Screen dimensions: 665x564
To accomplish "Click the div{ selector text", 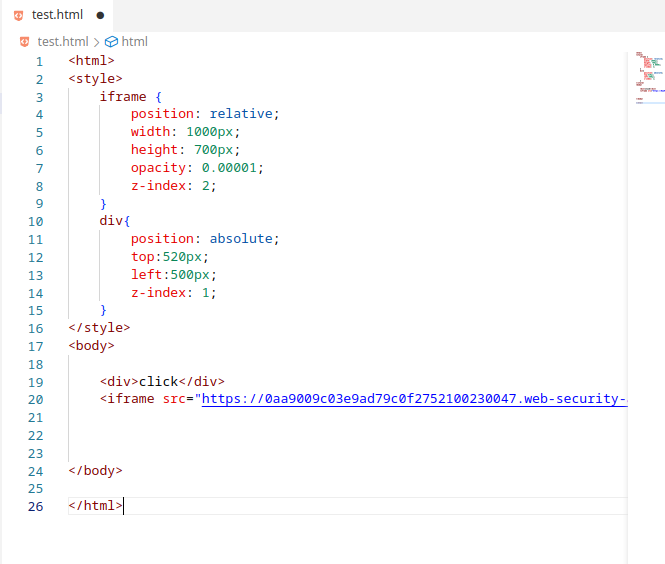I will (115, 221).
